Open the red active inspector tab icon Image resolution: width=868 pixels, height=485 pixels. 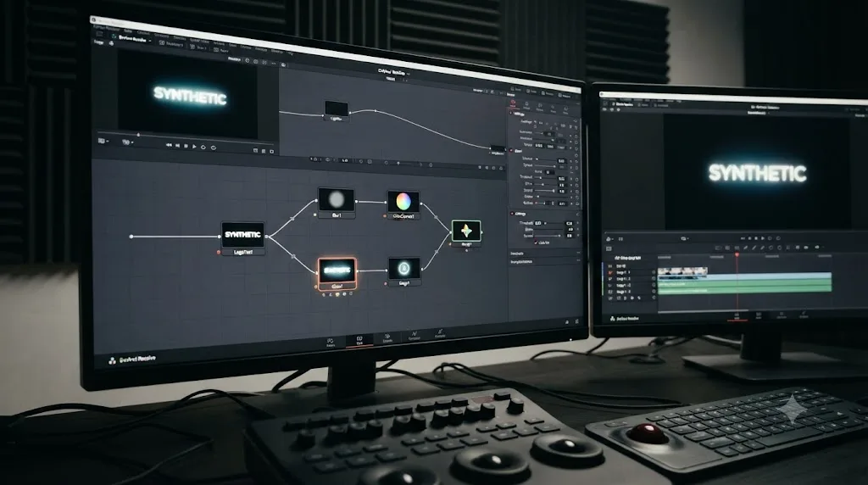pos(513,102)
